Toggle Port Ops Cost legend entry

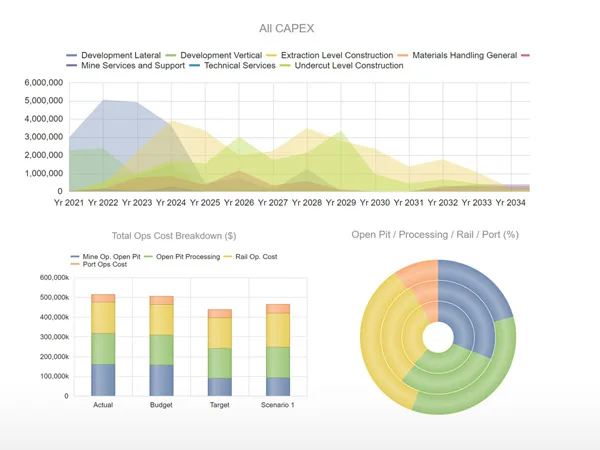[x=99, y=264]
